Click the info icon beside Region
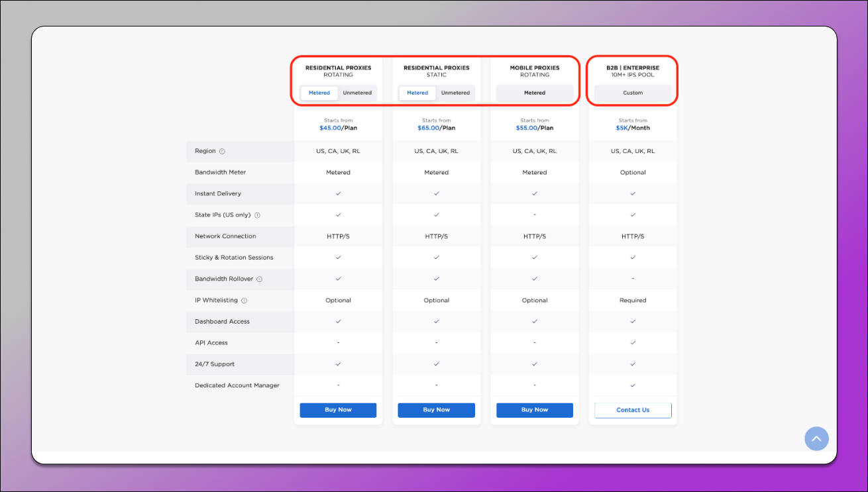Viewport: 868px width, 492px height. click(x=222, y=151)
